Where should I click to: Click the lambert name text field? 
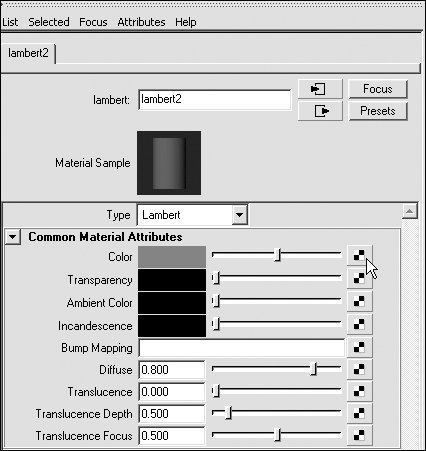pyautogui.click(x=215, y=99)
